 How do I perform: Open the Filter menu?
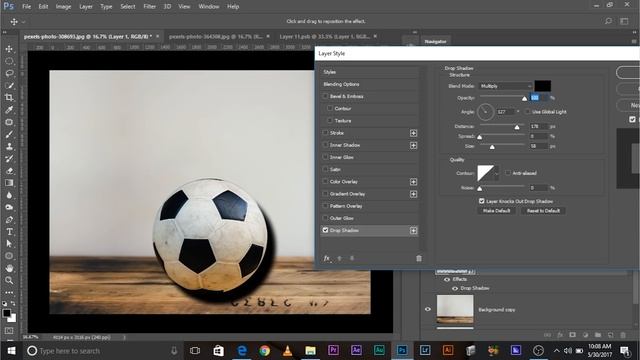(149, 7)
